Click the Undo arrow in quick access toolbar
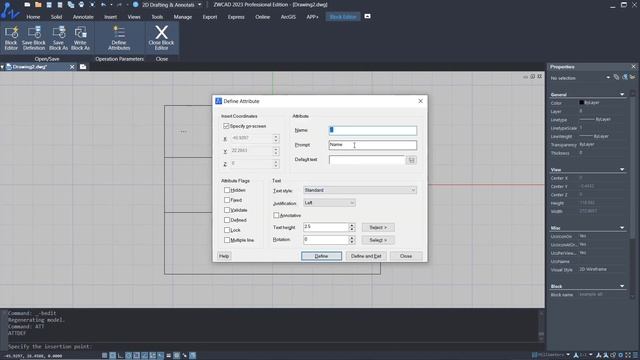 tap(103, 4)
